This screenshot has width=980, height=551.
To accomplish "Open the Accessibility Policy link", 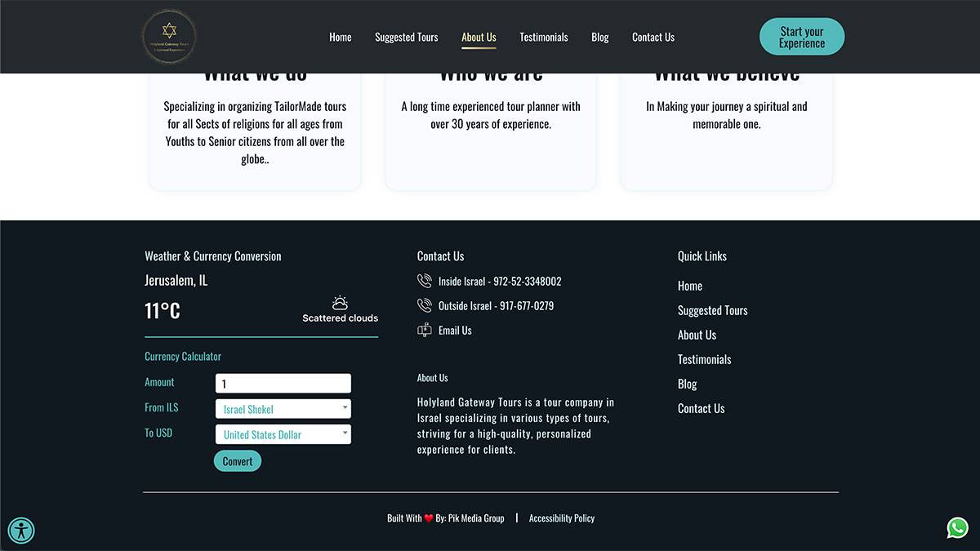I will 561,518.
